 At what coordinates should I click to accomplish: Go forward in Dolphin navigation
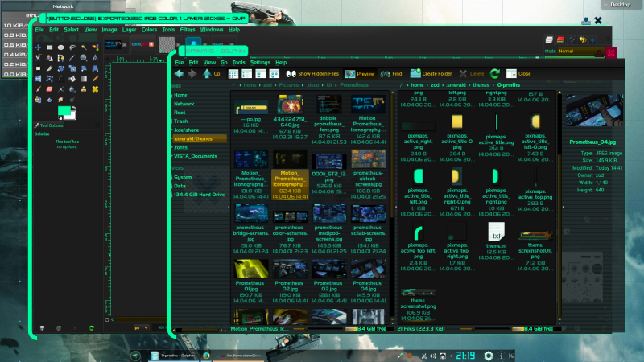click(x=192, y=73)
